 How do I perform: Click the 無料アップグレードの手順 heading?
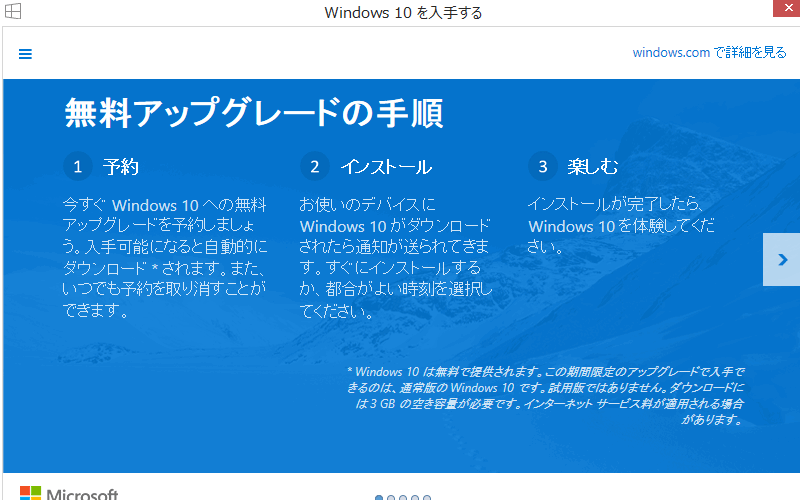[254, 113]
